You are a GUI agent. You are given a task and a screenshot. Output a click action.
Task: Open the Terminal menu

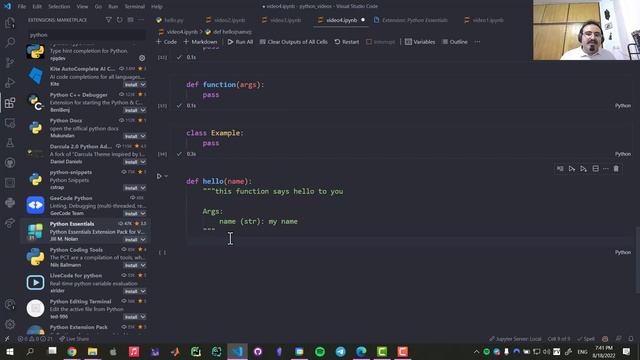pyautogui.click(x=134, y=7)
